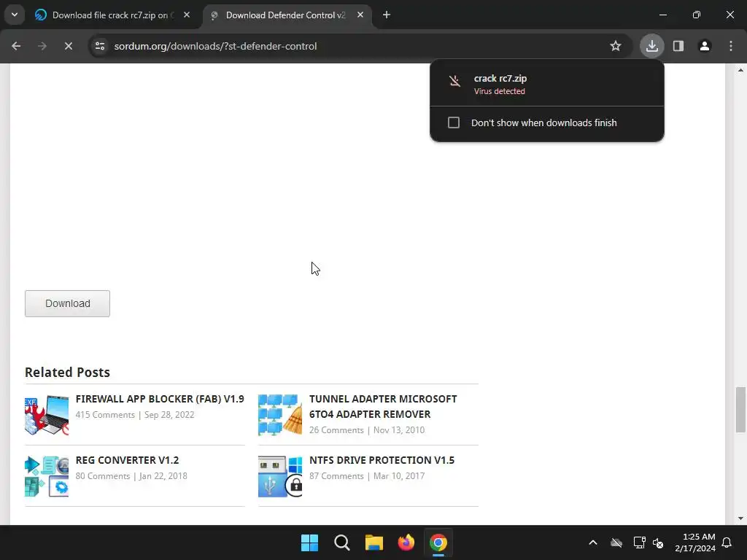The width and height of the screenshot is (747, 560).
Task: Open the site information icon in address bar
Action: click(x=100, y=46)
